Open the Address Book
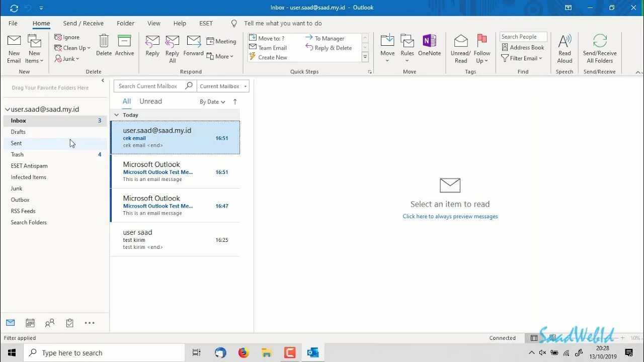This screenshot has width=644, height=362. [x=523, y=47]
